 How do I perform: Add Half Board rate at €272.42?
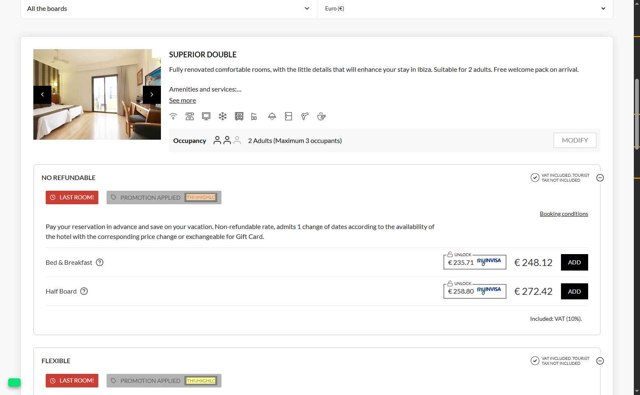coord(574,291)
